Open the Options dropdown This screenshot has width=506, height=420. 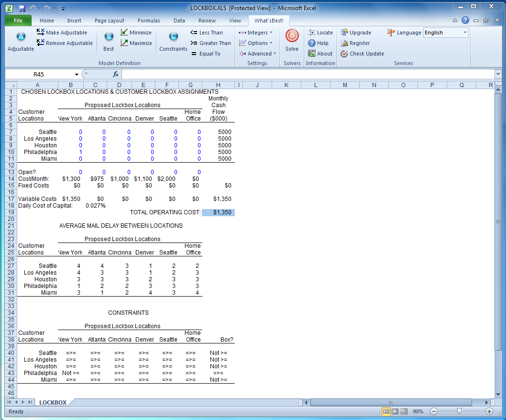coord(255,43)
